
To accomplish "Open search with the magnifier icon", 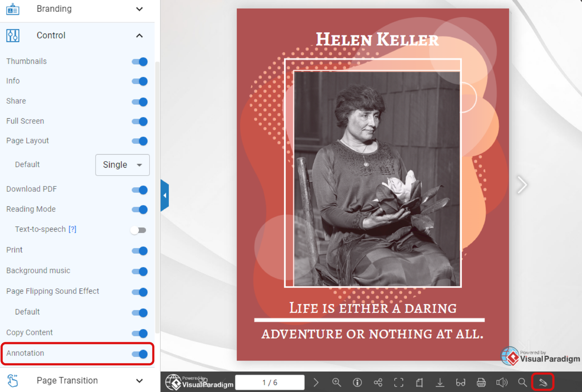I will point(522,382).
